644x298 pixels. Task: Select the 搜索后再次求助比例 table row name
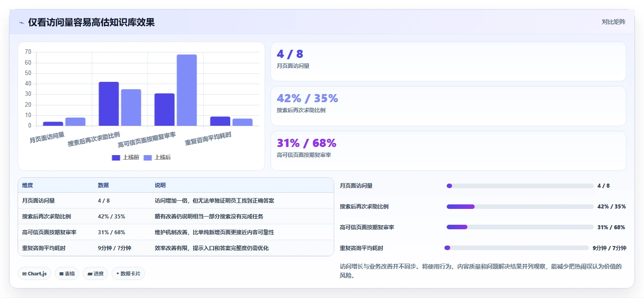(x=47, y=216)
